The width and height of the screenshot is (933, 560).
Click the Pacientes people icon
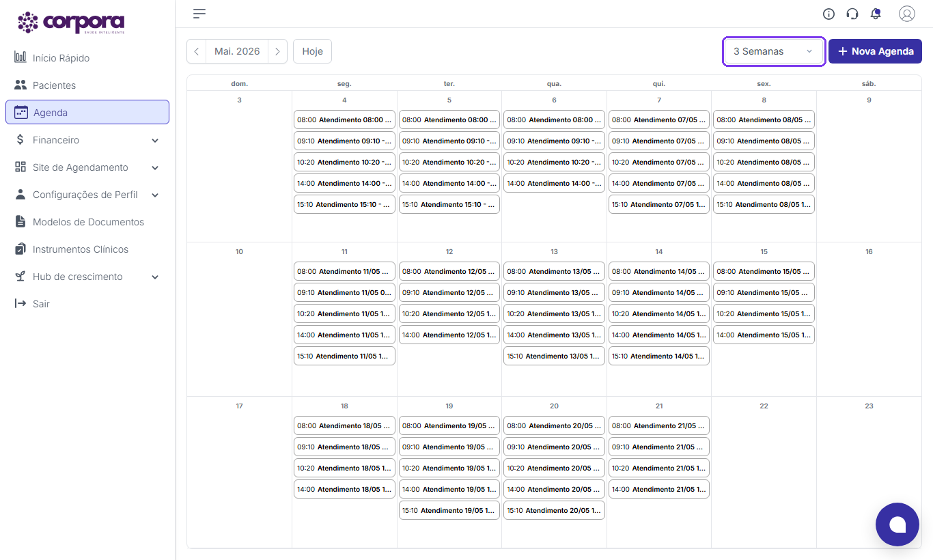(x=20, y=85)
